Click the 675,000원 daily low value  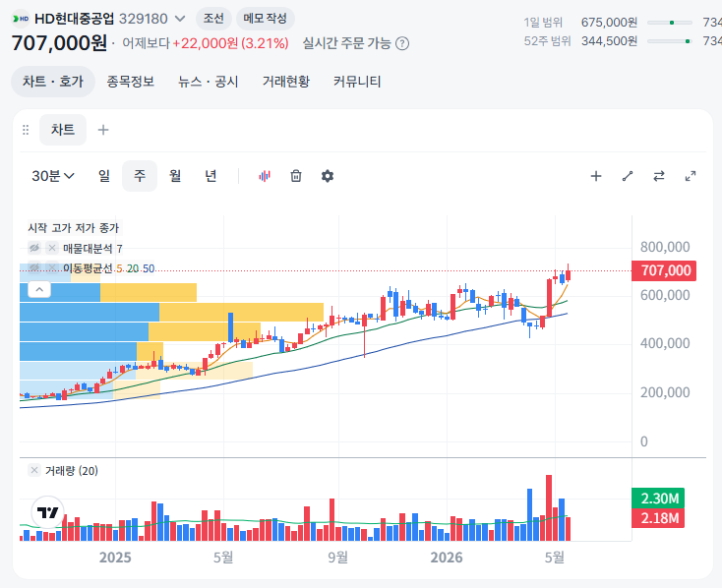click(609, 22)
